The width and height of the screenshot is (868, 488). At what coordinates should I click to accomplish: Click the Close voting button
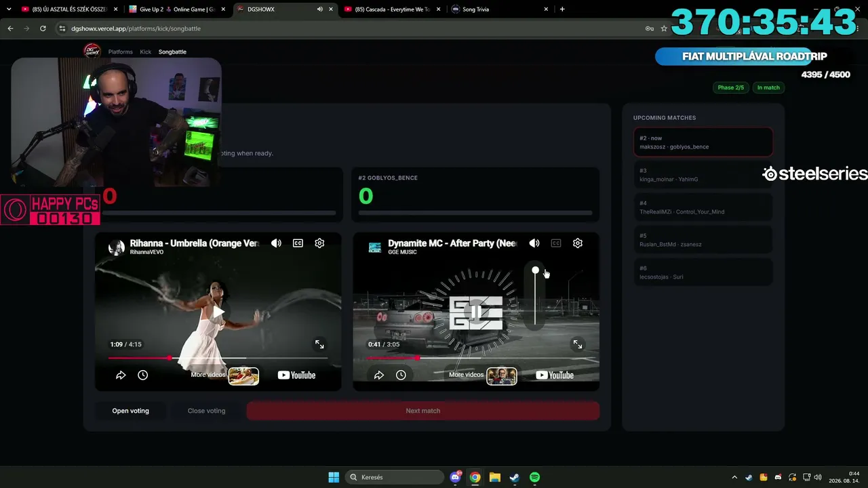coord(206,411)
